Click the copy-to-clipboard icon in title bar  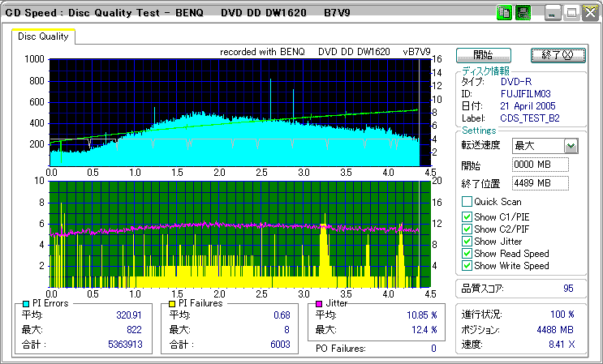click(504, 12)
